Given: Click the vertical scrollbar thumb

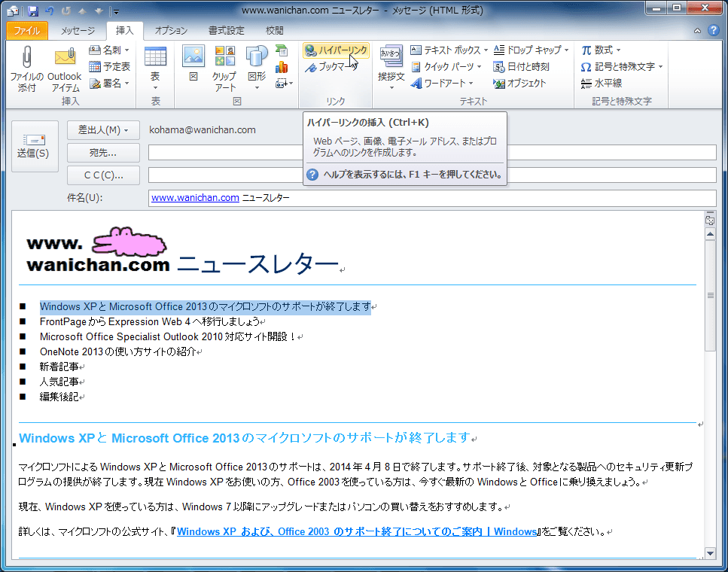Looking at the screenshot, I should pyautogui.click(x=710, y=296).
